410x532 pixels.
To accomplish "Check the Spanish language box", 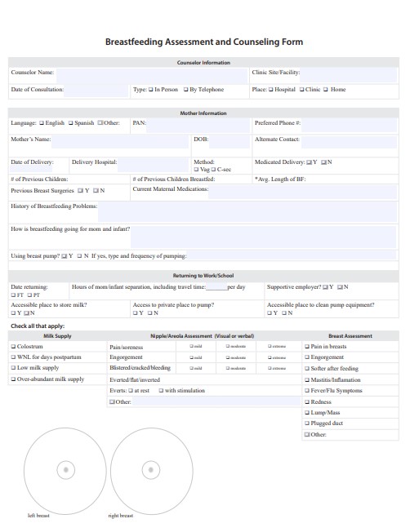I will [71, 123].
